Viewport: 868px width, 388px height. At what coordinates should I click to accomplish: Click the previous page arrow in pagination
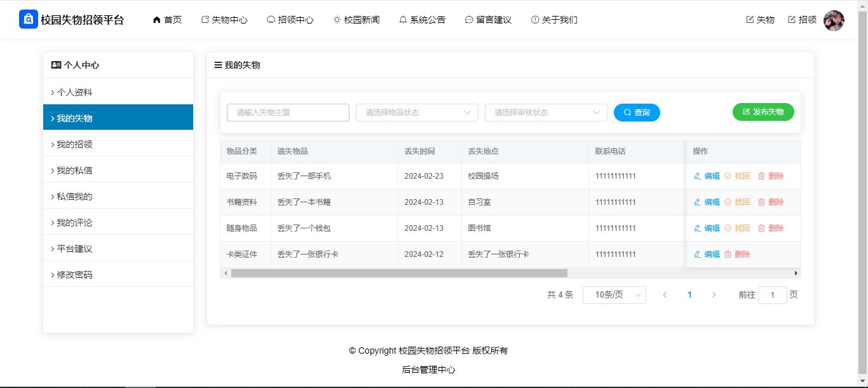tap(665, 295)
